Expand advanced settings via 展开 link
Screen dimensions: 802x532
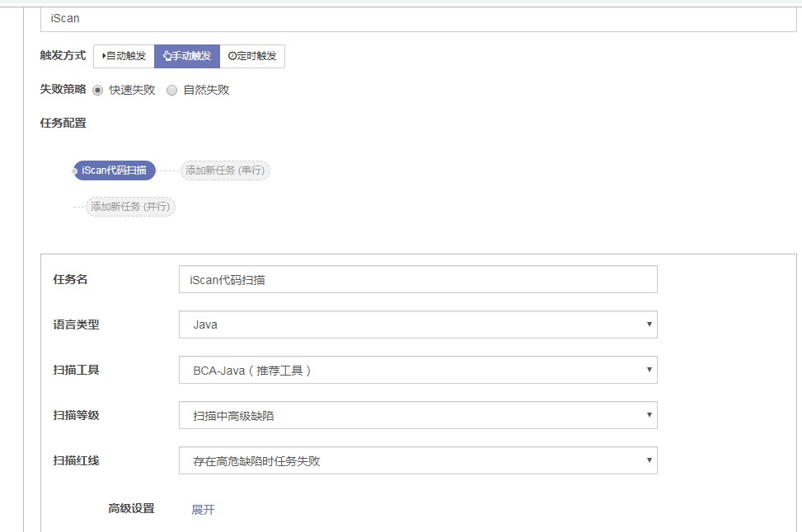coord(203,510)
